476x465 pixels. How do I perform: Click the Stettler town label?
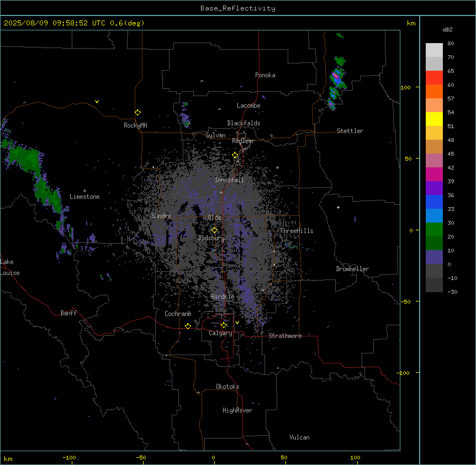coord(350,131)
